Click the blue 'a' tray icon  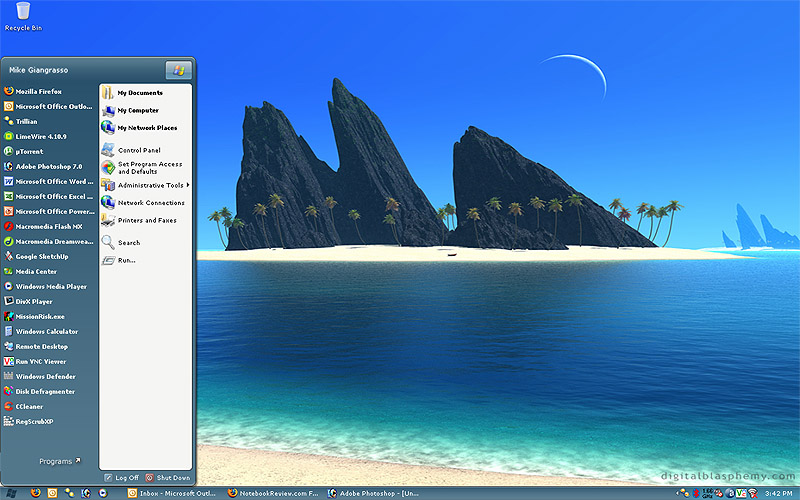[730, 493]
